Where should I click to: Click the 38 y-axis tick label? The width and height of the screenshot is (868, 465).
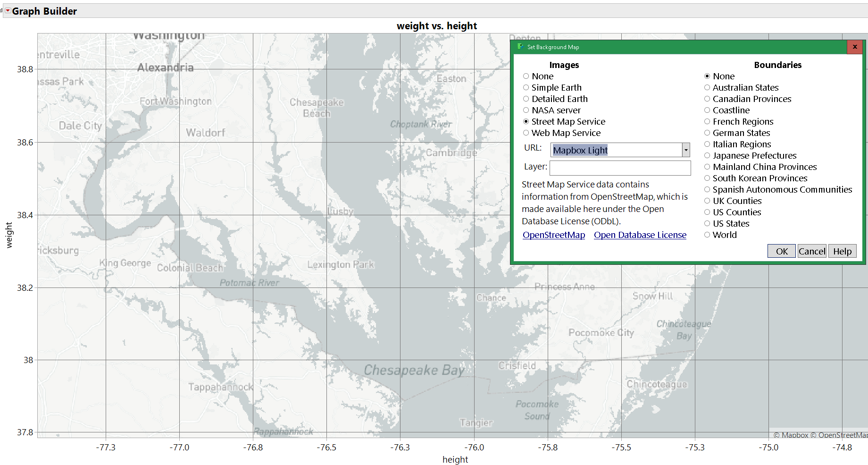point(28,360)
